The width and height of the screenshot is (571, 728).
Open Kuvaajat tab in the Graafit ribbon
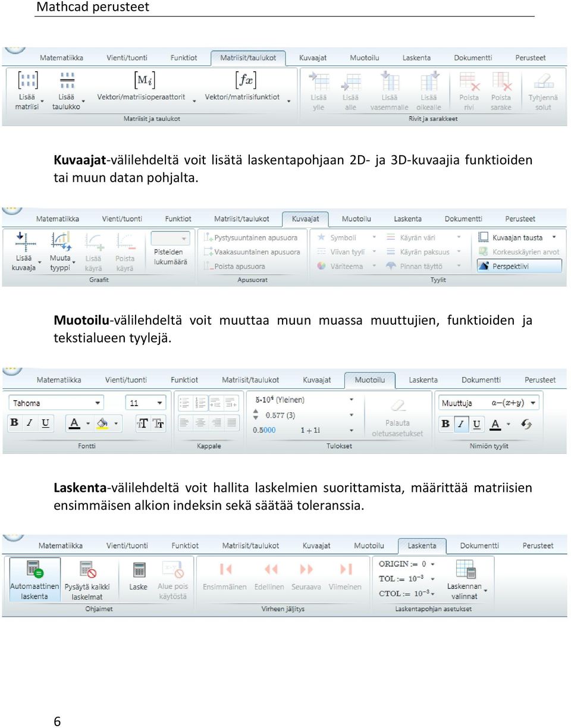pos(305,219)
